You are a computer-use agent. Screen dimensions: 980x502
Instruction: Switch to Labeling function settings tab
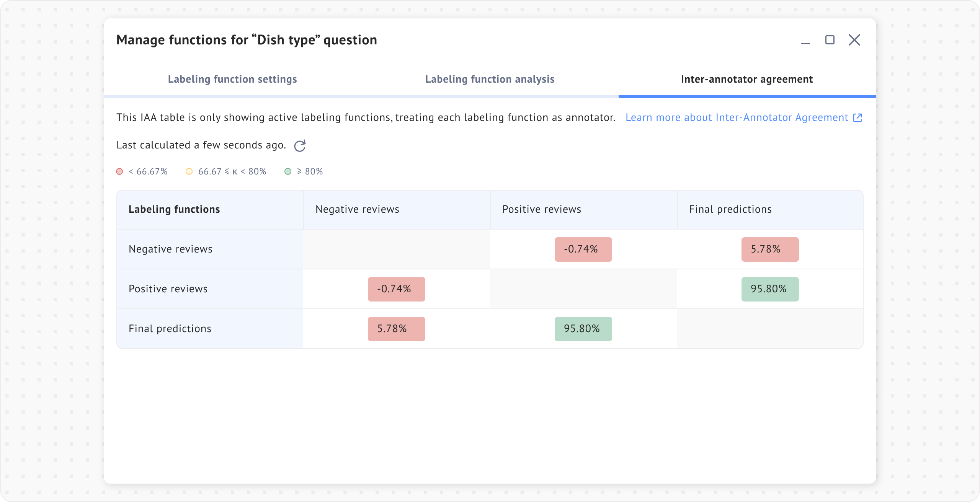click(232, 79)
